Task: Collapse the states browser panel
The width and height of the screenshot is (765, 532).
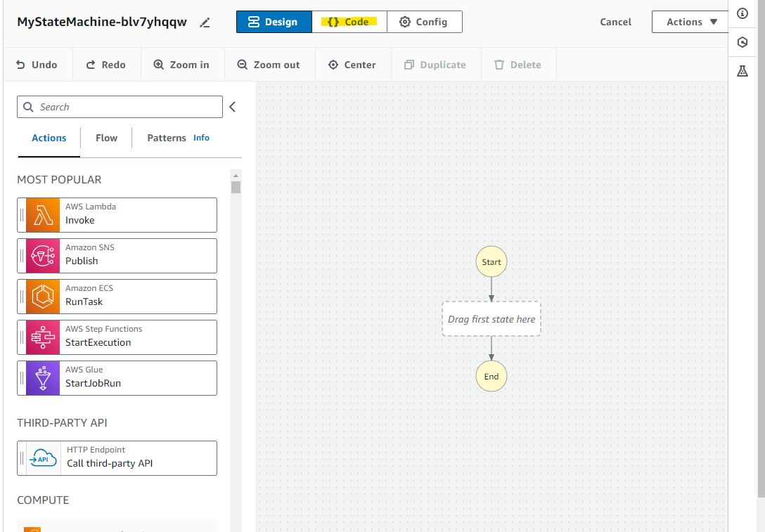Action: pos(233,107)
